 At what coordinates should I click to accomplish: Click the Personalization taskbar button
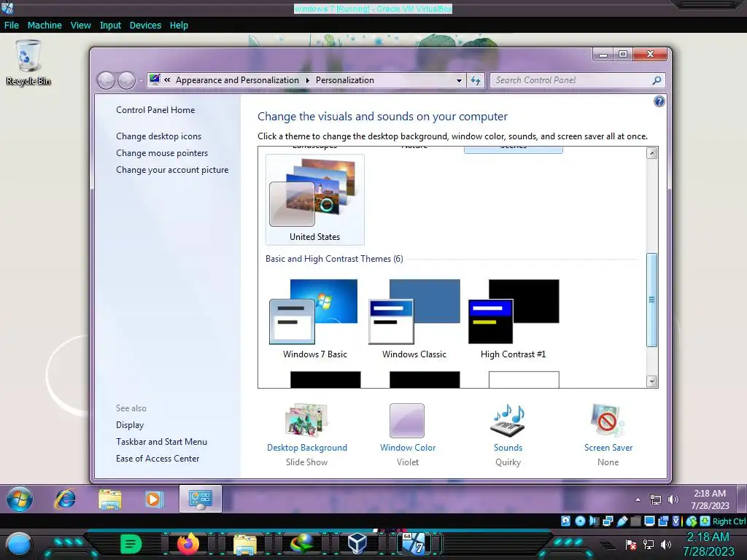tap(201, 499)
